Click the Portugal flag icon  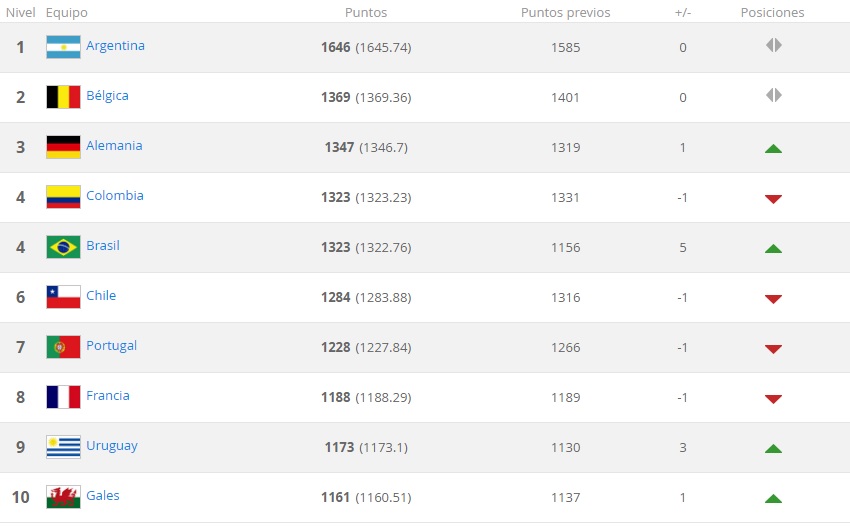click(x=63, y=347)
